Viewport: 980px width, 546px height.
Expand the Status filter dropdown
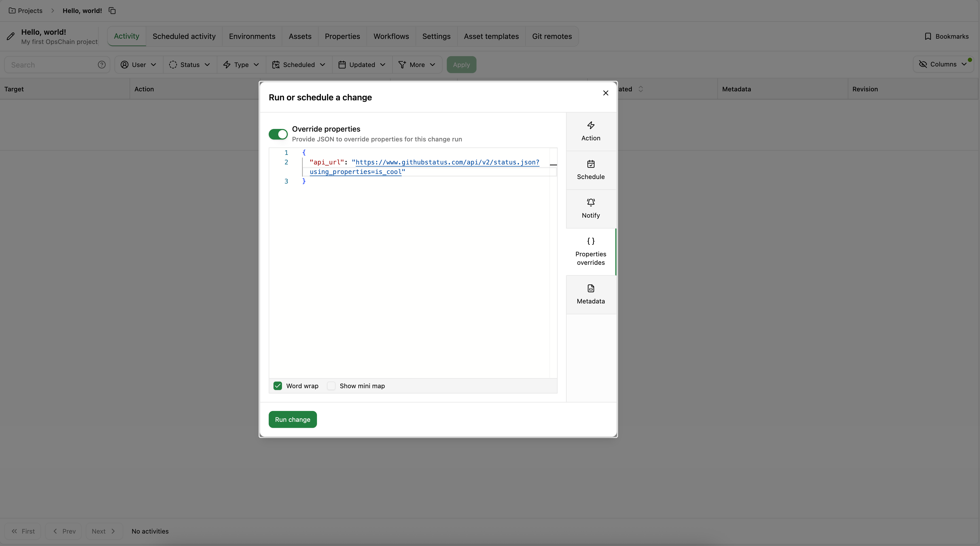coord(189,65)
